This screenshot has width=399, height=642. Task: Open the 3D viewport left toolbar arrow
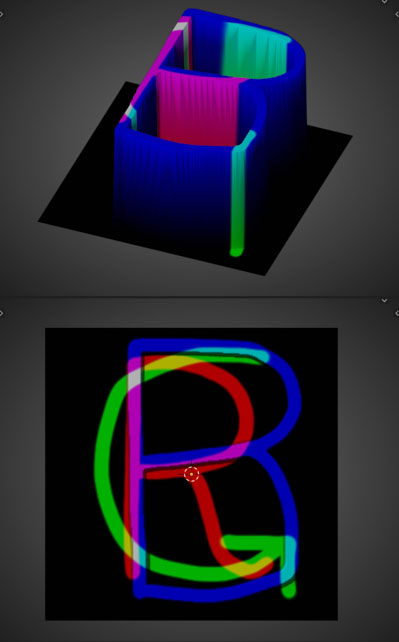point(1,14)
